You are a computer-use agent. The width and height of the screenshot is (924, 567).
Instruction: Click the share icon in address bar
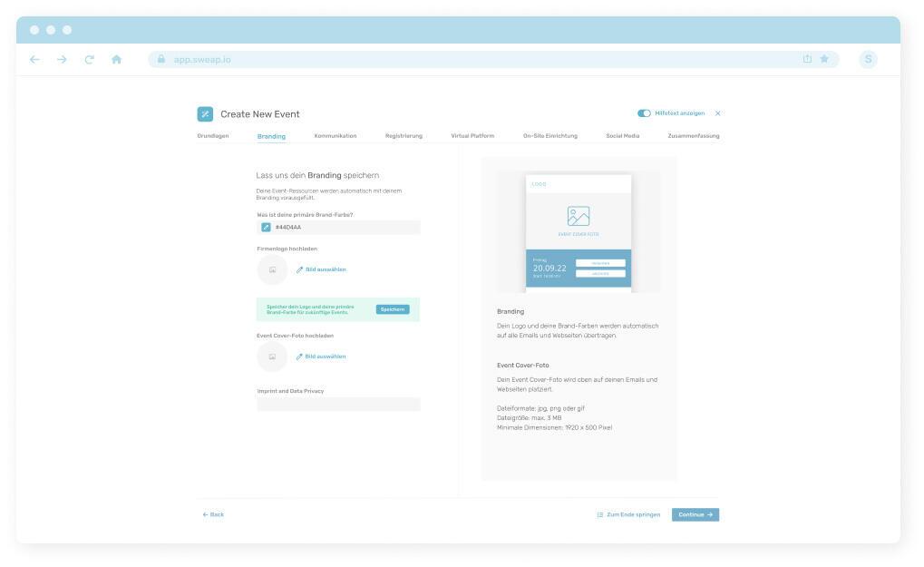click(x=807, y=59)
